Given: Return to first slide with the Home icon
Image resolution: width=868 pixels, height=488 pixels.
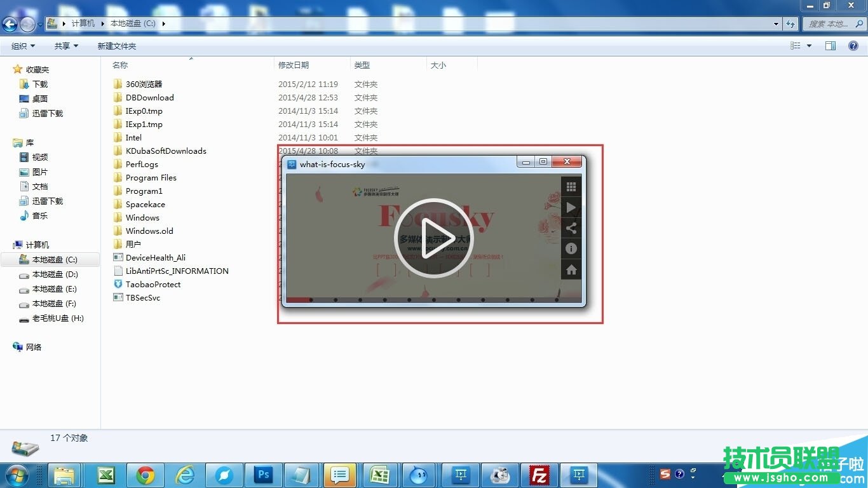Looking at the screenshot, I should tap(571, 269).
